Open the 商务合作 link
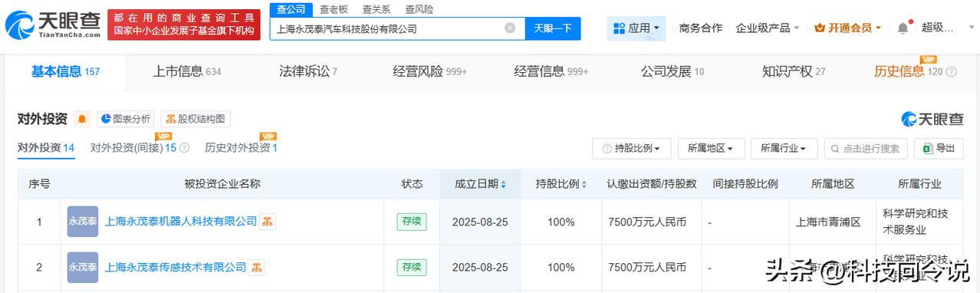Image resolution: width=980 pixels, height=293 pixels. coord(701,28)
